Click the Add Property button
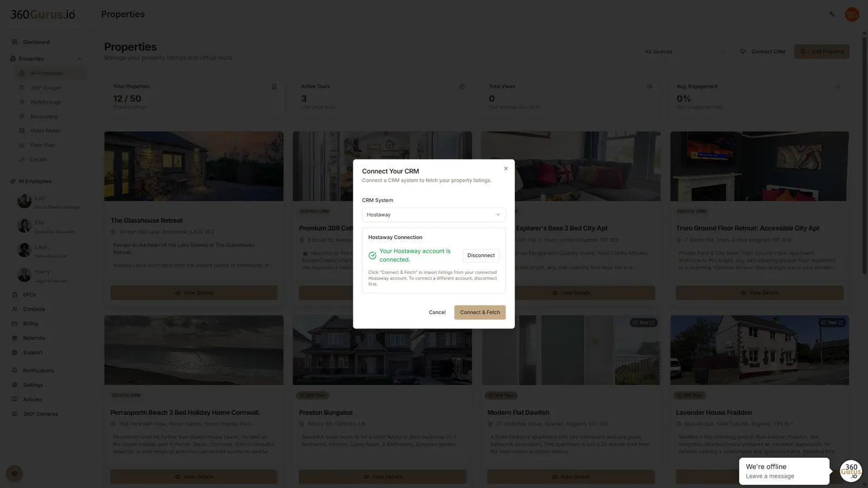 point(822,52)
